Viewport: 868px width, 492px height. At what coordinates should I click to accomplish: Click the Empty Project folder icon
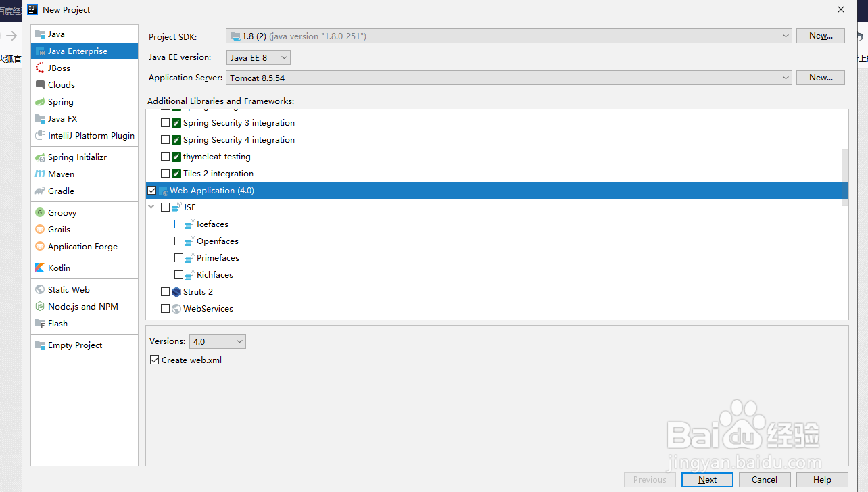(40, 345)
